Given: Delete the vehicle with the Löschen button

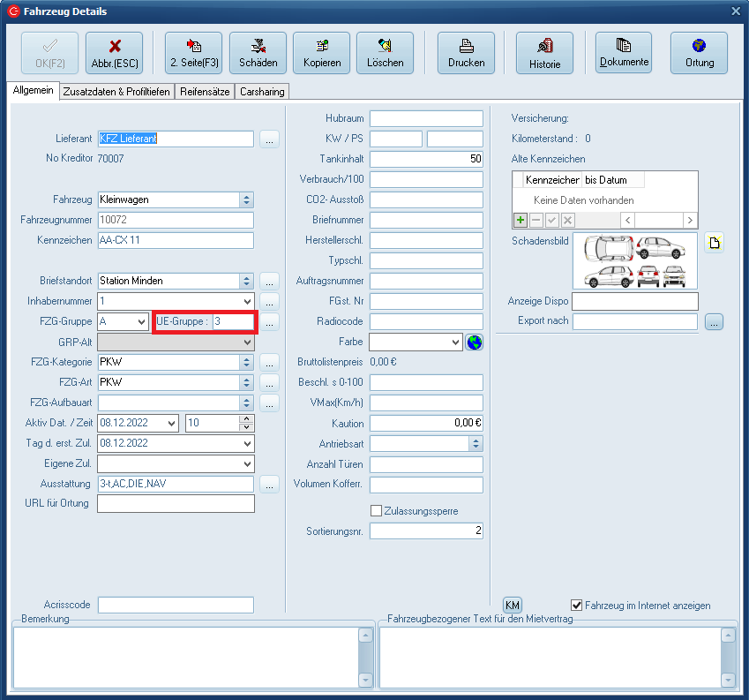Looking at the screenshot, I should 385,53.
